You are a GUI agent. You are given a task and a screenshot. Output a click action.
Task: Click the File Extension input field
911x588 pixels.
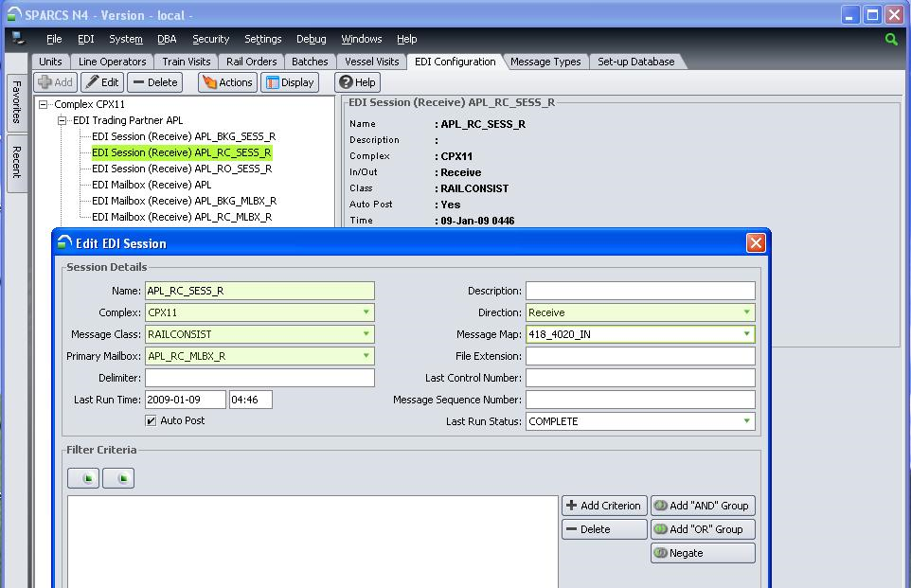[x=640, y=356]
